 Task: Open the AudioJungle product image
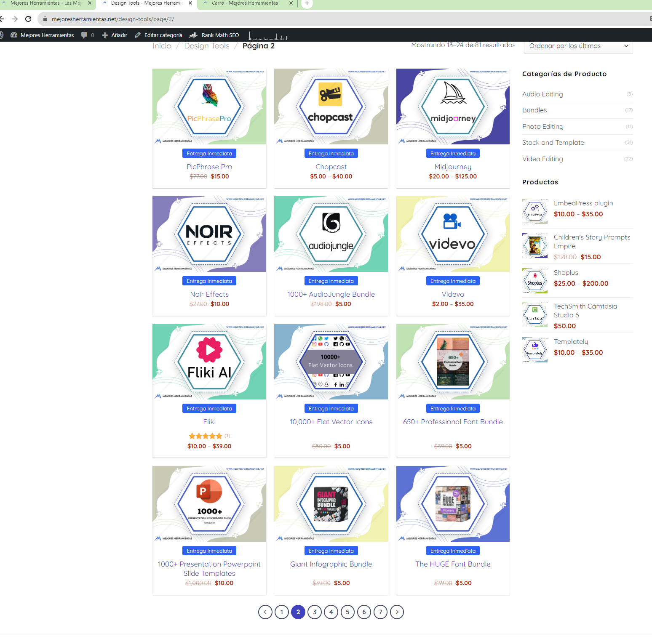[331, 234]
